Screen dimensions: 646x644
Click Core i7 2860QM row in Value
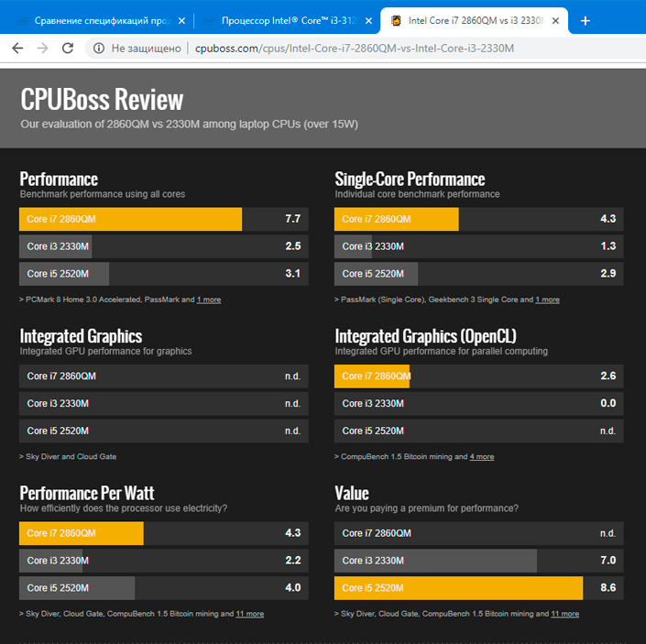pyautogui.click(x=478, y=533)
